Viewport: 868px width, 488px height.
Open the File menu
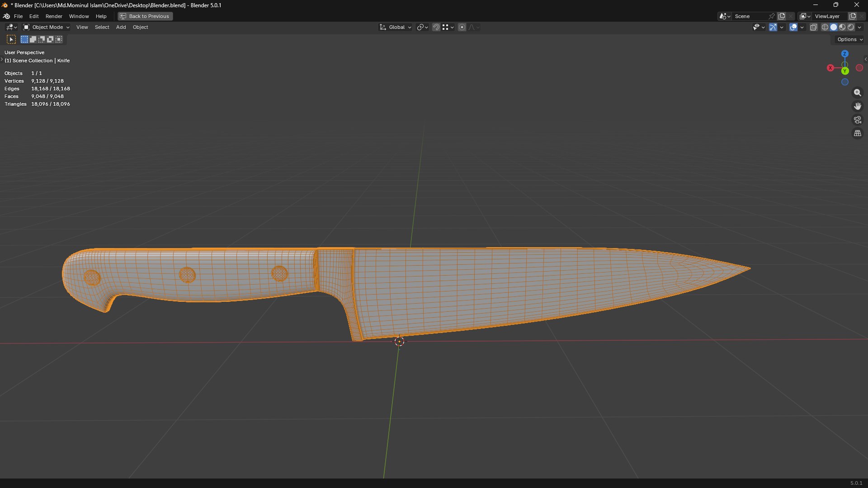point(18,16)
